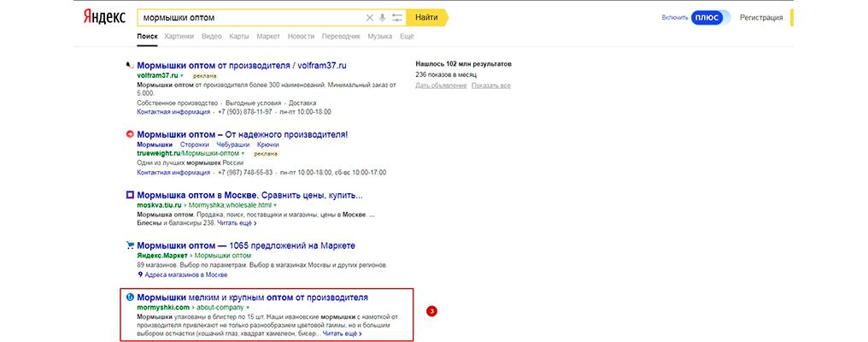Click the Крючки sitelink
Viewport: 868px width, 342px height.
pyautogui.click(x=268, y=144)
